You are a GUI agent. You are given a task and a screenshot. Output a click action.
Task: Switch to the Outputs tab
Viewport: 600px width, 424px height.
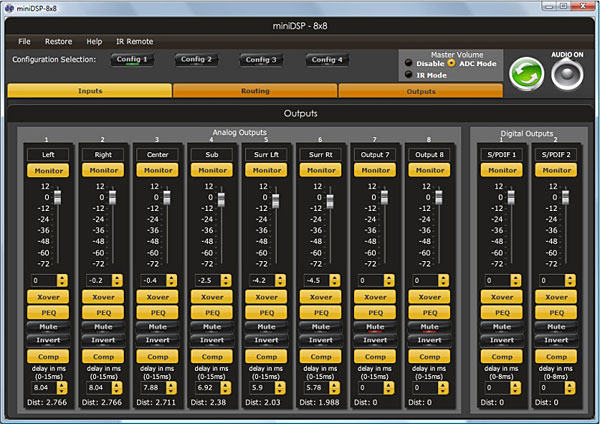(x=421, y=91)
